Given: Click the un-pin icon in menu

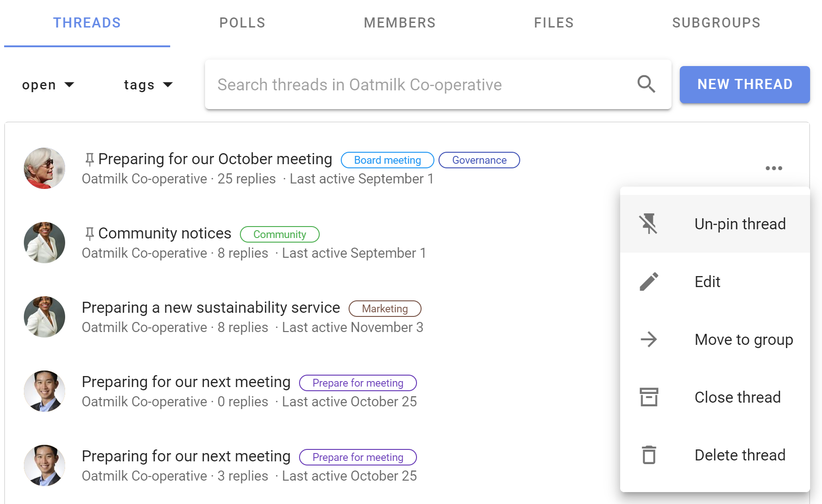Looking at the screenshot, I should 649,224.
